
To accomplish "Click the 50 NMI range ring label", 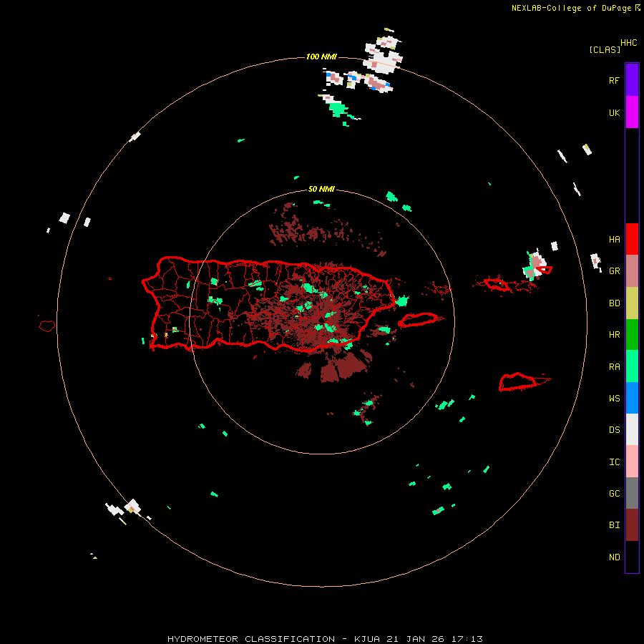I will 321,190.
